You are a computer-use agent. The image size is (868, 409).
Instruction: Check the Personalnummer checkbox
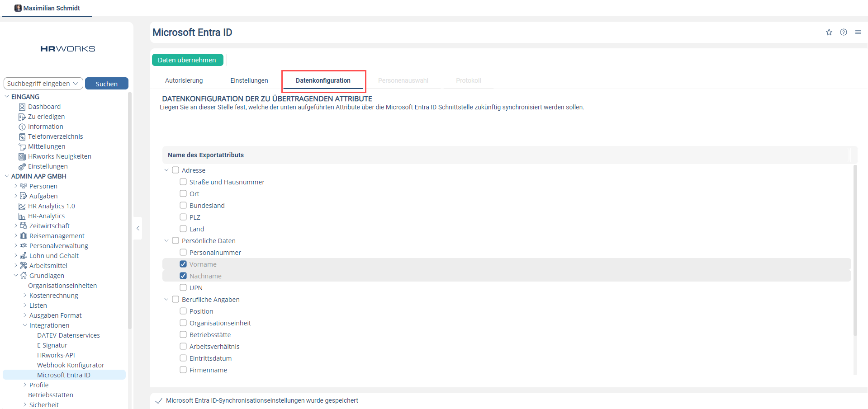tap(183, 253)
